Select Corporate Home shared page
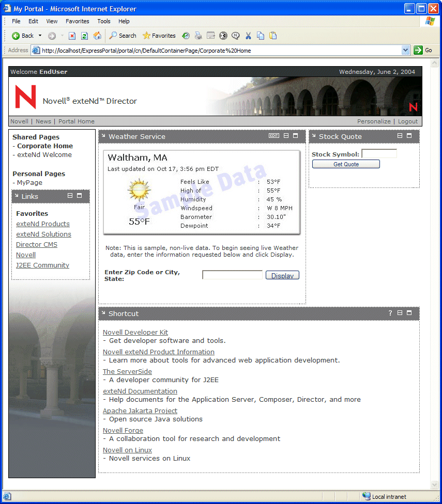This screenshot has height=504, width=442. coord(45,146)
